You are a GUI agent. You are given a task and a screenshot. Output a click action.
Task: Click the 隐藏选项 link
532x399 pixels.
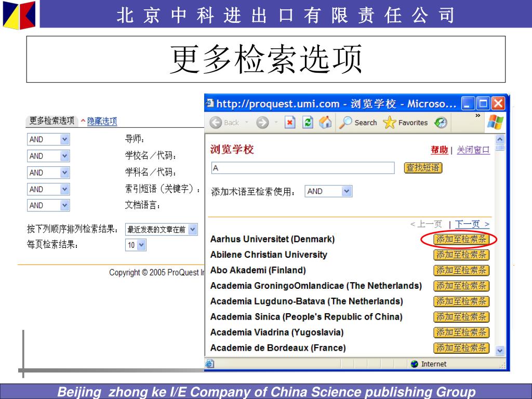tap(102, 121)
